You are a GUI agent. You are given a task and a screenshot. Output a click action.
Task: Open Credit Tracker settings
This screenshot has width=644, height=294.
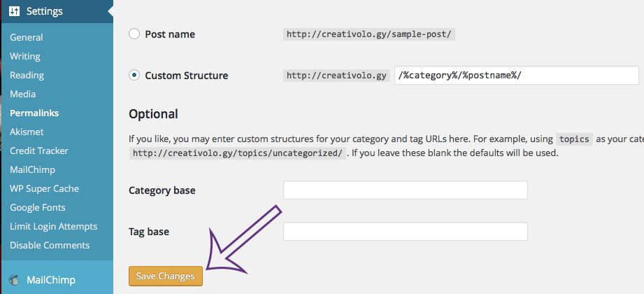(39, 150)
